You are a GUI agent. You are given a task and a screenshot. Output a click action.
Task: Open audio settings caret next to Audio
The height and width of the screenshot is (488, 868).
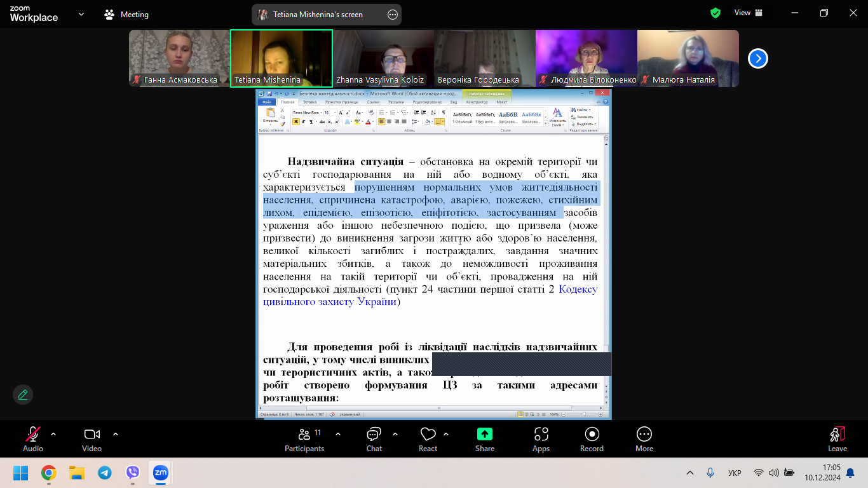tap(53, 434)
